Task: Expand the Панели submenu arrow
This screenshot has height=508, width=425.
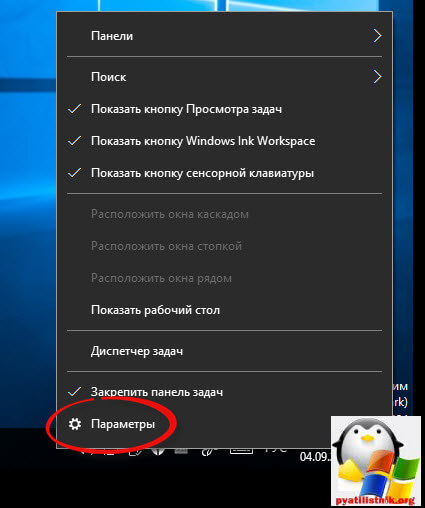Action: tap(377, 36)
